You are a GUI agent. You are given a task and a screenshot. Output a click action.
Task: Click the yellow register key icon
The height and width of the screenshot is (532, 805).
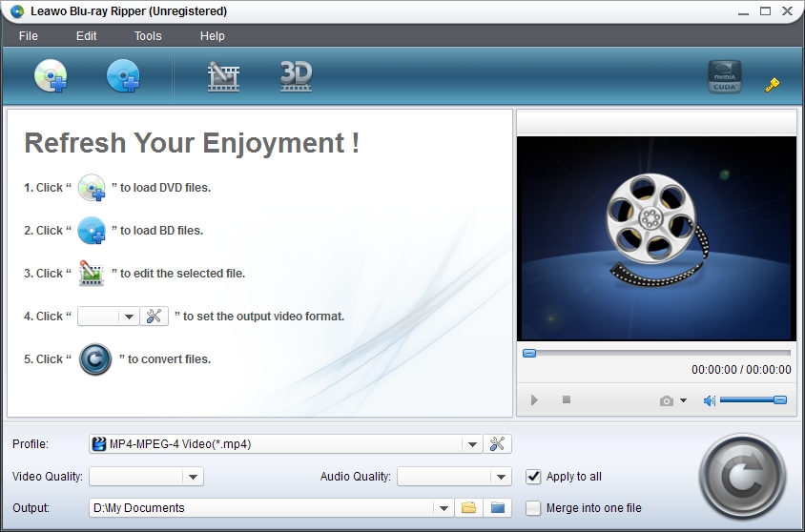[773, 85]
